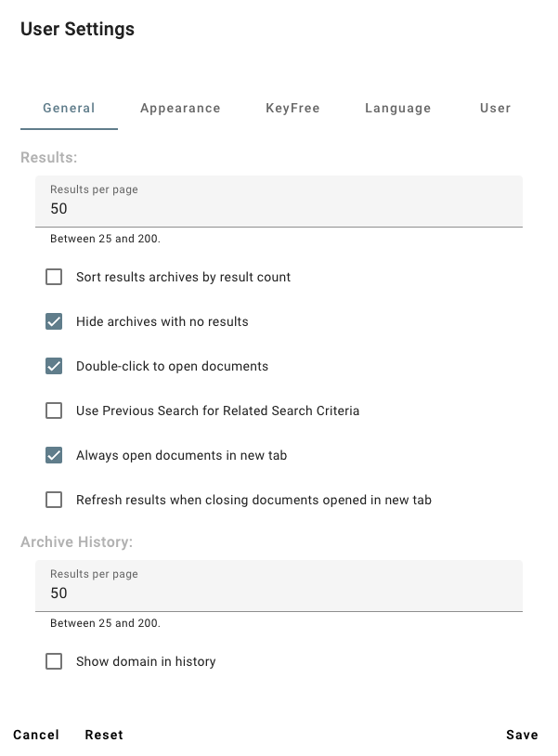The height and width of the screenshot is (756, 558).
Task: Click the User Settings dialog title
Action: 77,29
